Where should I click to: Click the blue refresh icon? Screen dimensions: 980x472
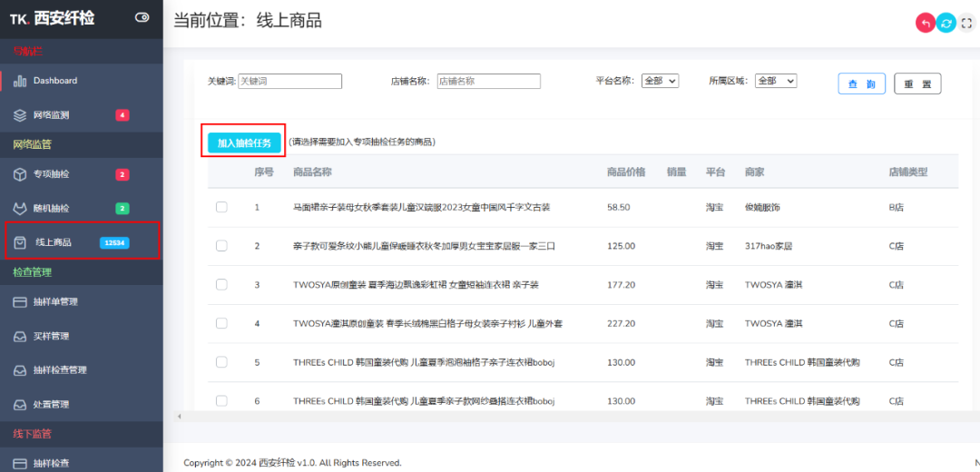[946, 24]
